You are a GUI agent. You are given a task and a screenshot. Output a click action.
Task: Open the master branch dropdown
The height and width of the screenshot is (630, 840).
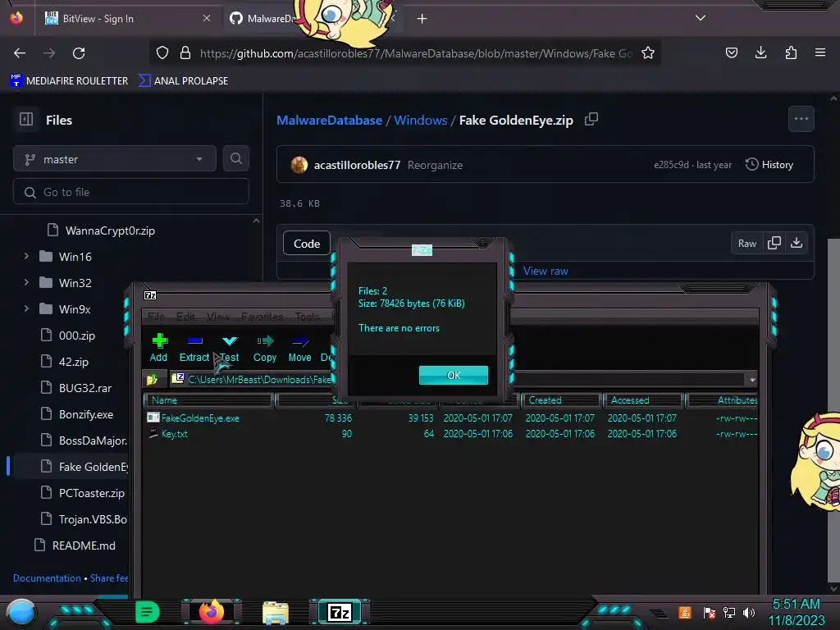115,159
